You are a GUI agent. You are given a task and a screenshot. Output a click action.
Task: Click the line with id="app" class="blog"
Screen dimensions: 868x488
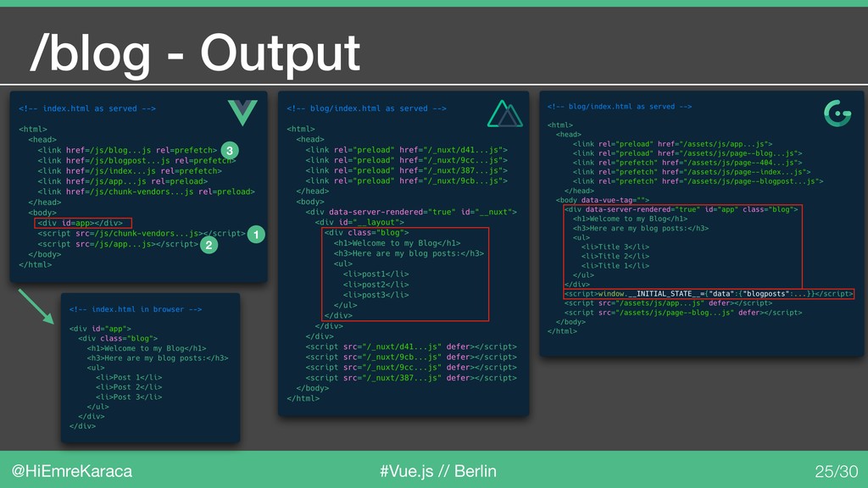click(682, 210)
